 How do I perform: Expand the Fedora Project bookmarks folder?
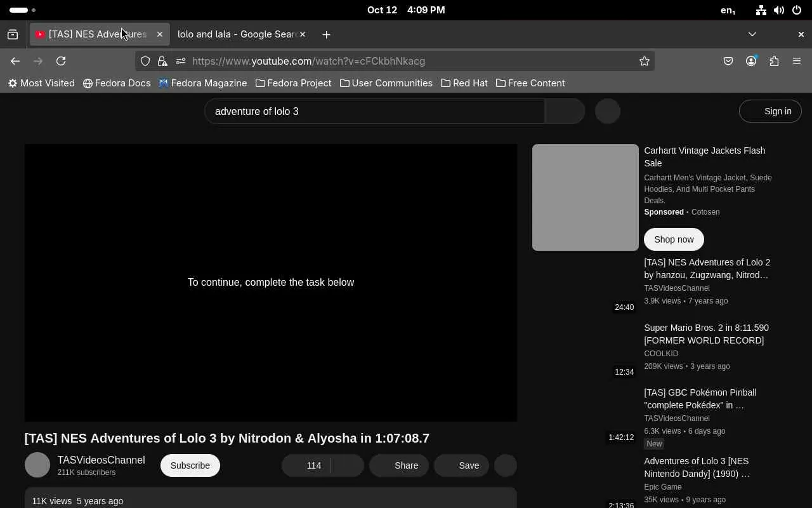[x=293, y=83]
